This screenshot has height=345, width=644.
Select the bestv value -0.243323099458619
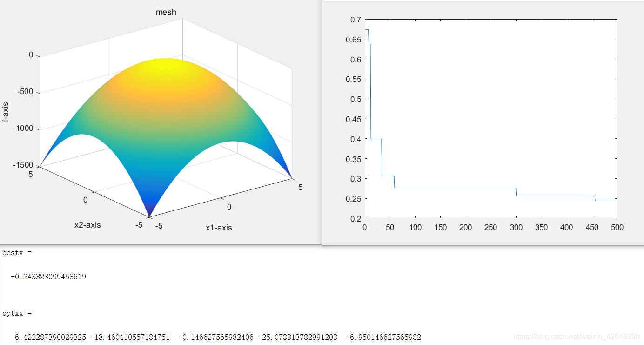[48, 277]
